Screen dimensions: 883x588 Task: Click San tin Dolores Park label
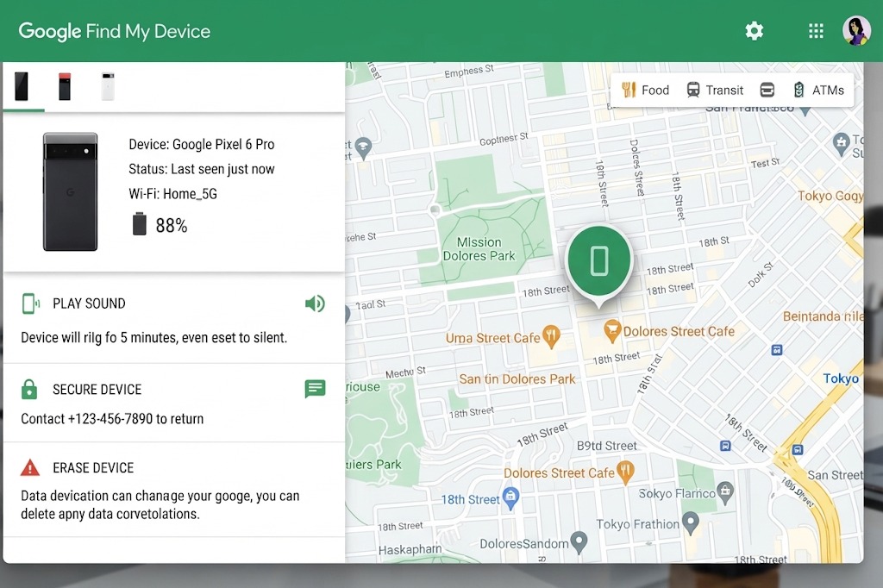pos(517,379)
